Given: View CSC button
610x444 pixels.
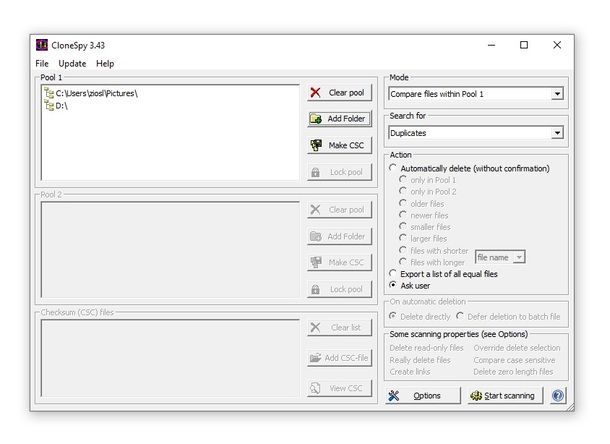Looking at the screenshot, I should click(x=339, y=388).
